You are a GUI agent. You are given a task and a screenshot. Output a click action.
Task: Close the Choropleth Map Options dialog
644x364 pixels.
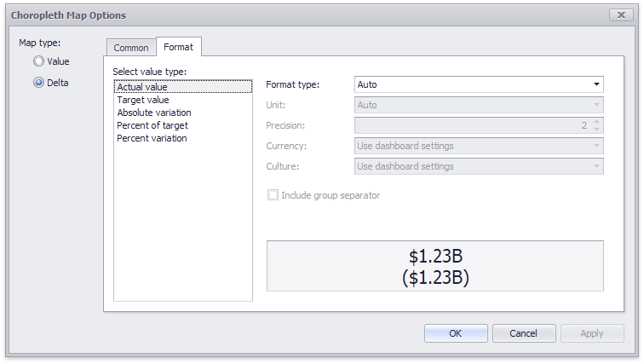pos(621,14)
